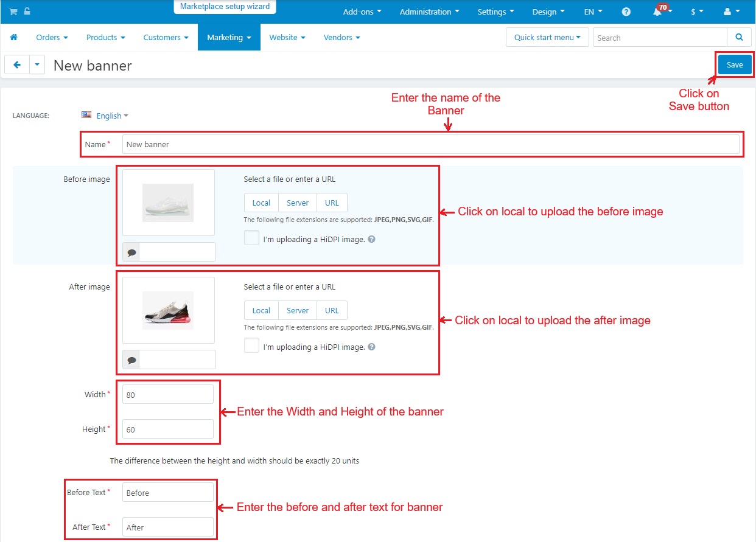
Task: Open the Orders menu
Action: coord(52,37)
